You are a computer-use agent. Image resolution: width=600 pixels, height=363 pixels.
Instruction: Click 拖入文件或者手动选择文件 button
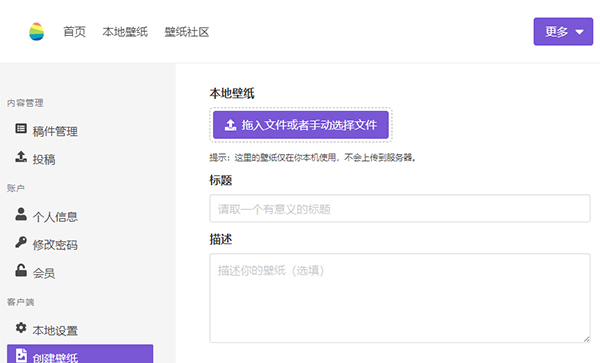click(x=301, y=125)
